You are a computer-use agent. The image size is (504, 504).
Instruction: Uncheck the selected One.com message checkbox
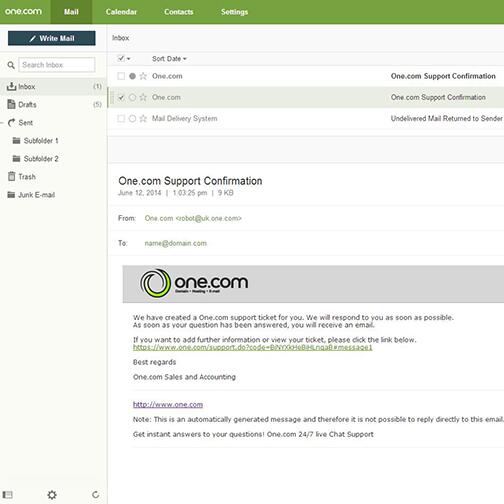121,97
